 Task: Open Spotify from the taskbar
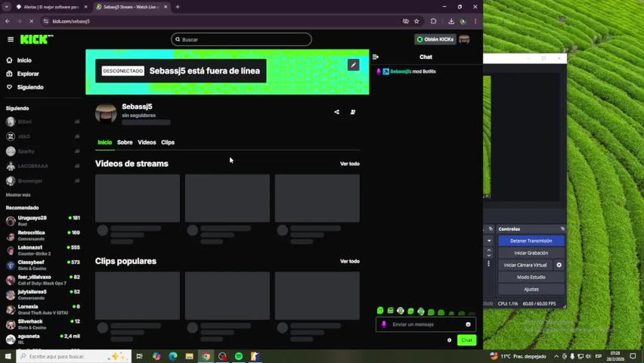238,356
